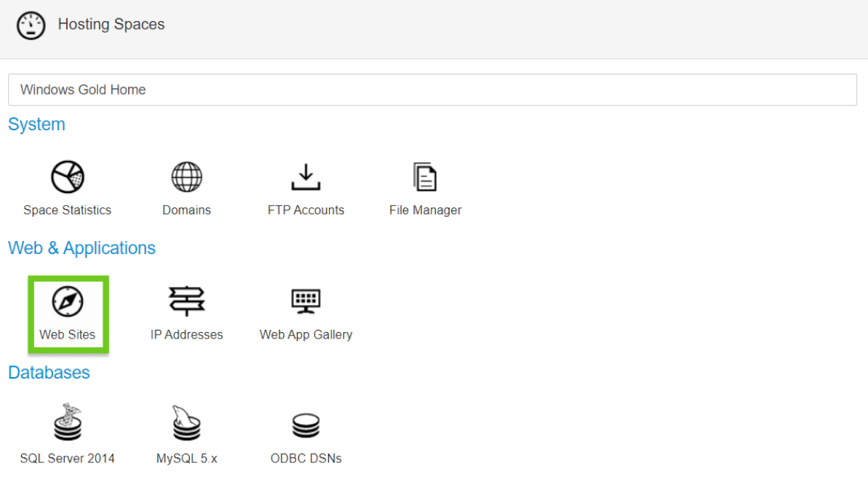This screenshot has height=490, width=868.
Task: Select the FTP Accounts download icon
Action: [x=306, y=177]
